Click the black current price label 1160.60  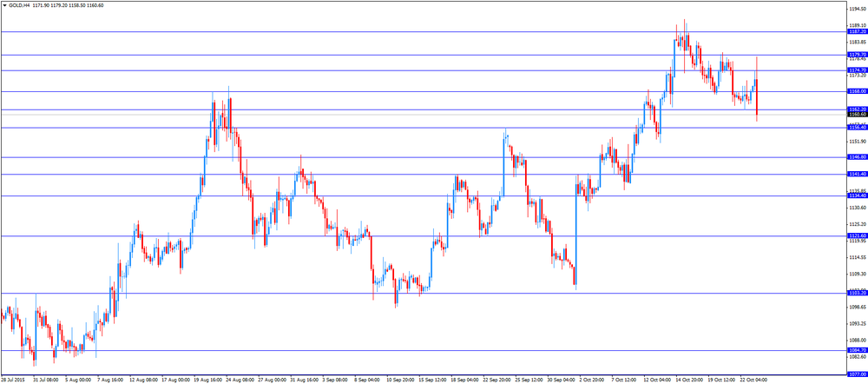coord(857,114)
